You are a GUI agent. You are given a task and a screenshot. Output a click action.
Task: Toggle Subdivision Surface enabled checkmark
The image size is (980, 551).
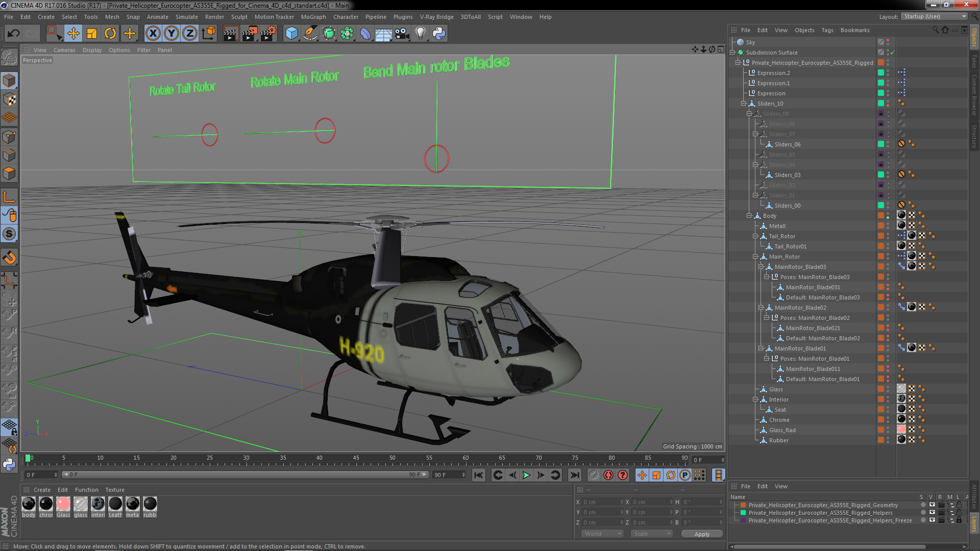pos(892,53)
